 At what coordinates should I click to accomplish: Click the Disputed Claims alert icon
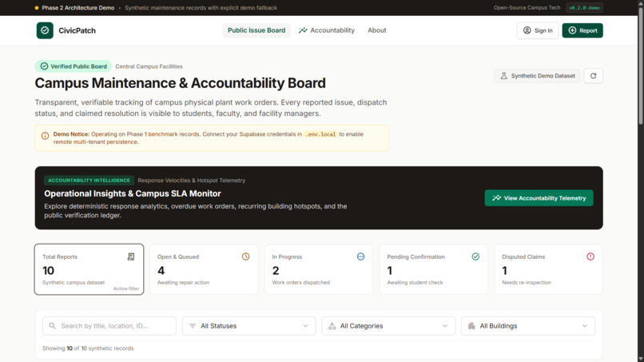tap(590, 257)
